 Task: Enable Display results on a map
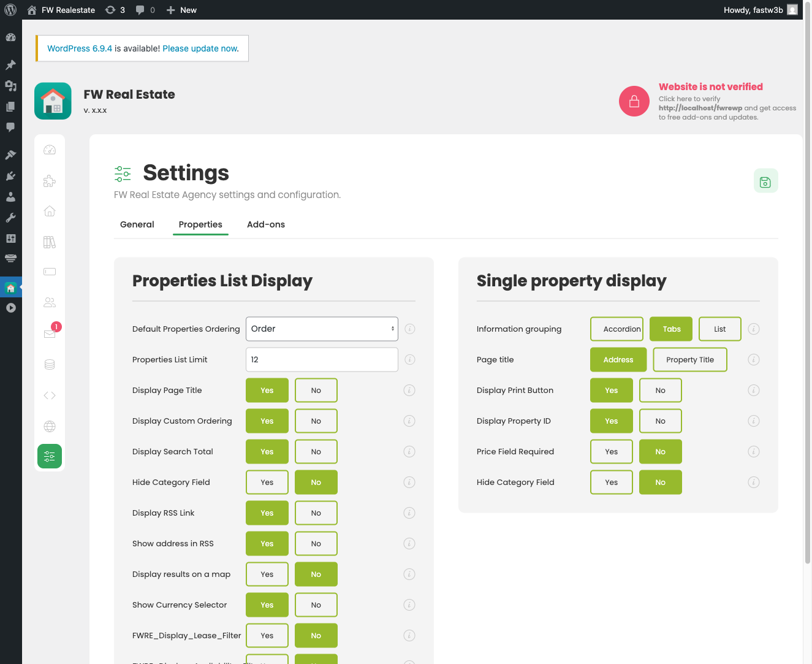pyautogui.click(x=267, y=574)
